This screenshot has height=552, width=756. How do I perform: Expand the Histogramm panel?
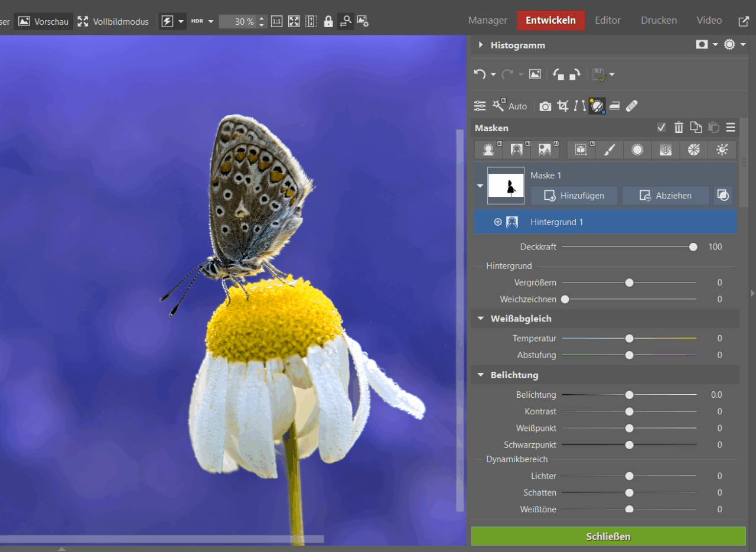[481, 45]
